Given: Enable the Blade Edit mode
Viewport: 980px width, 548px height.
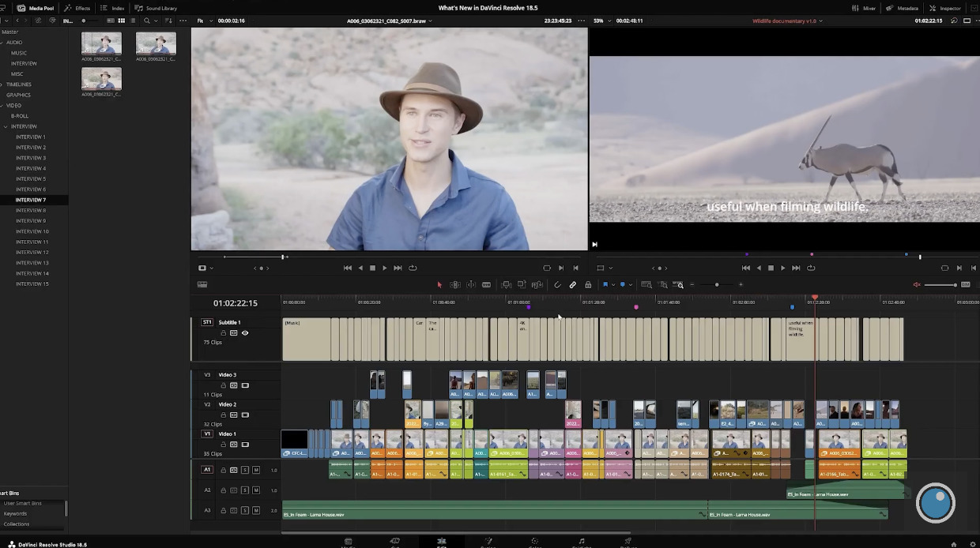Looking at the screenshot, I should pos(486,284).
